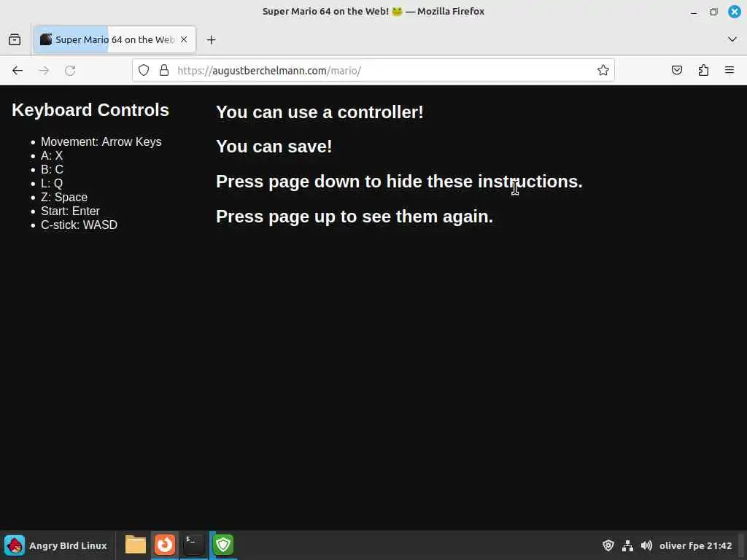Click the Keyboard Controls heading
Image resolution: width=747 pixels, height=560 pixels.
[x=90, y=110]
